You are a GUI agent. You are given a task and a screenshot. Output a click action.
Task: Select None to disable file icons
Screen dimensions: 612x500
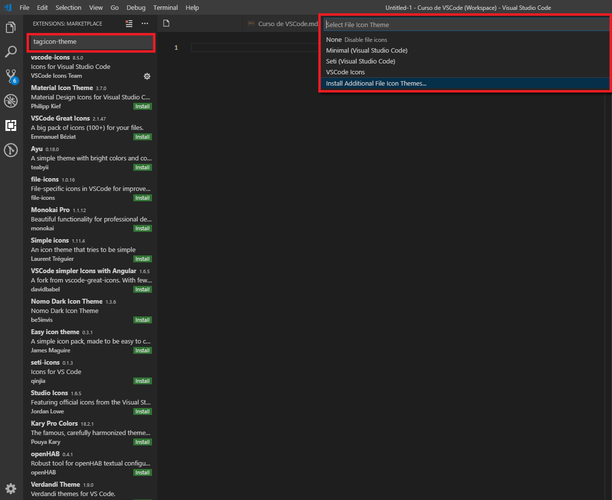[x=465, y=39]
